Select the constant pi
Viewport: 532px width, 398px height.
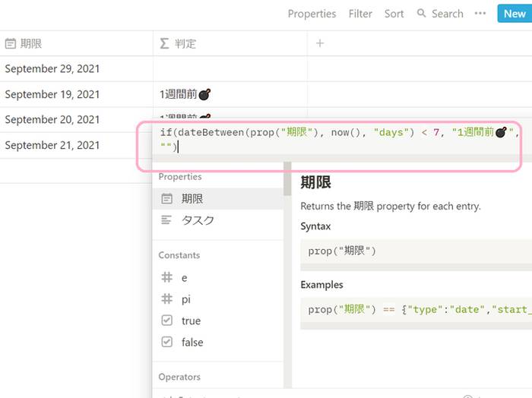pos(218,299)
